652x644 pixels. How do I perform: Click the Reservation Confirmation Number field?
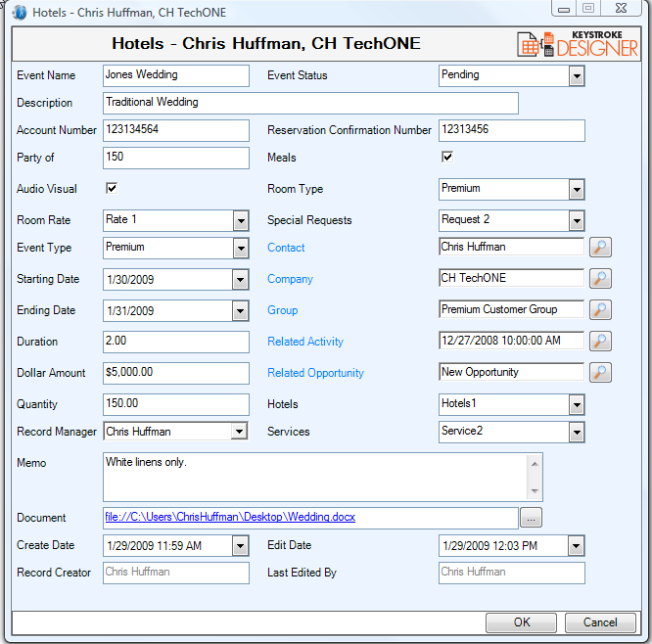pyautogui.click(x=511, y=130)
